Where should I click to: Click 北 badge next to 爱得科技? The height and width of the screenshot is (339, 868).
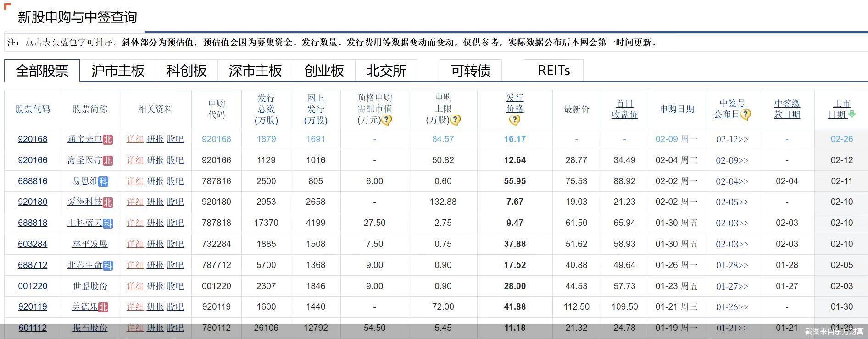tap(108, 202)
